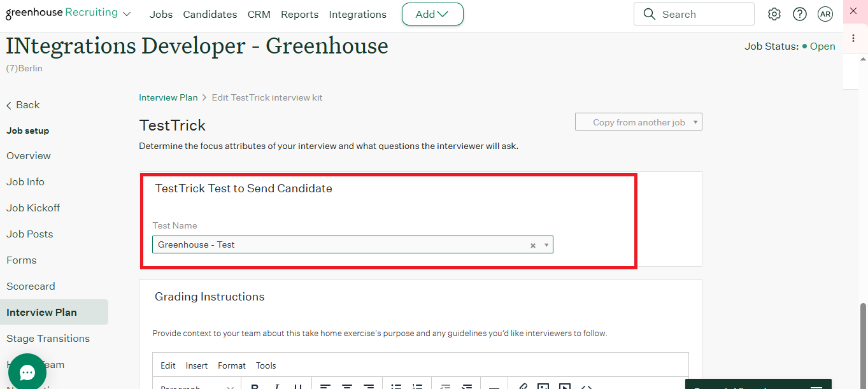Open the editor Format menu
868x389 pixels.
pos(232,365)
